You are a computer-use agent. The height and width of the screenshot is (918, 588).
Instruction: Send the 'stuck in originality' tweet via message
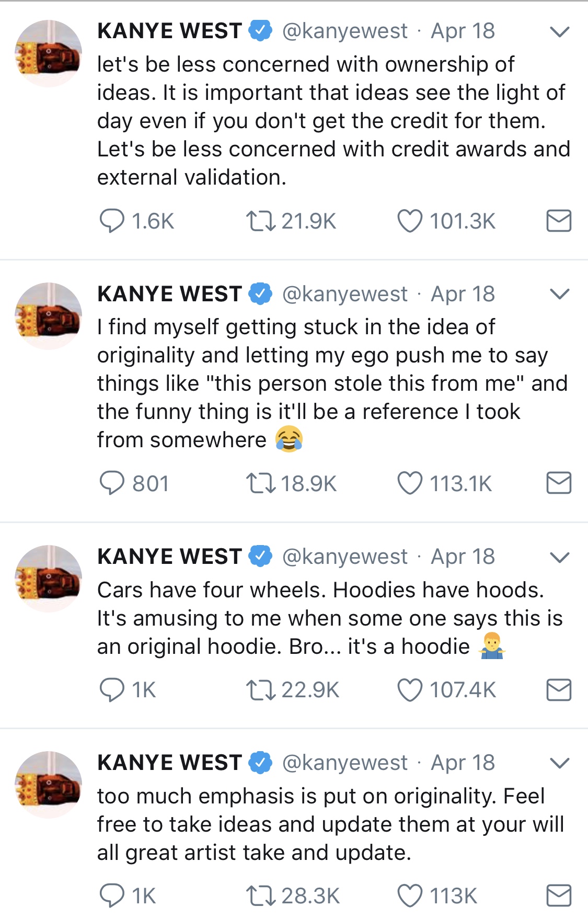click(558, 483)
